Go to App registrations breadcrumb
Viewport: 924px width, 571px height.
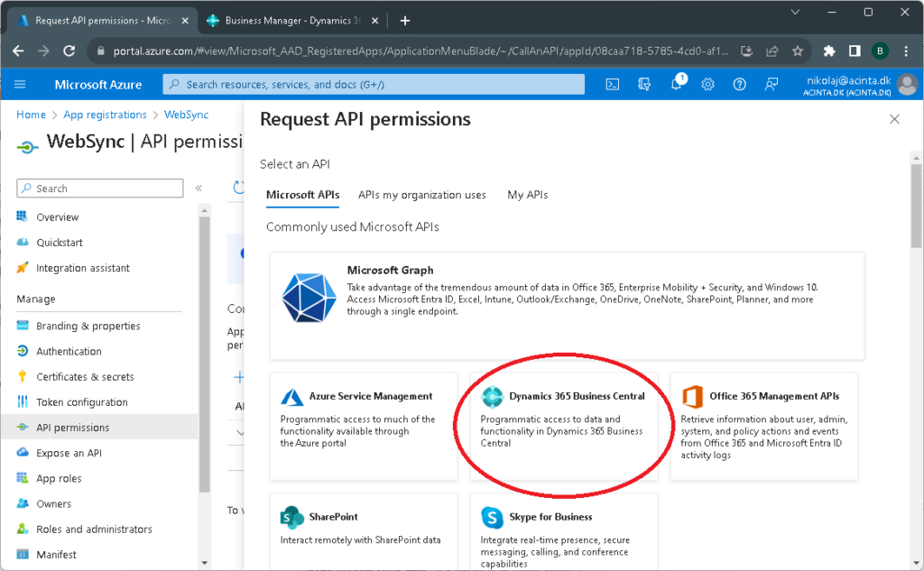click(x=104, y=115)
